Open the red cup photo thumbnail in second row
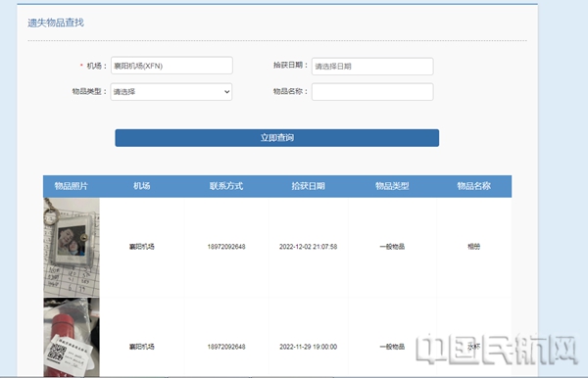Viewport: 588px width, 378px height. (72, 337)
